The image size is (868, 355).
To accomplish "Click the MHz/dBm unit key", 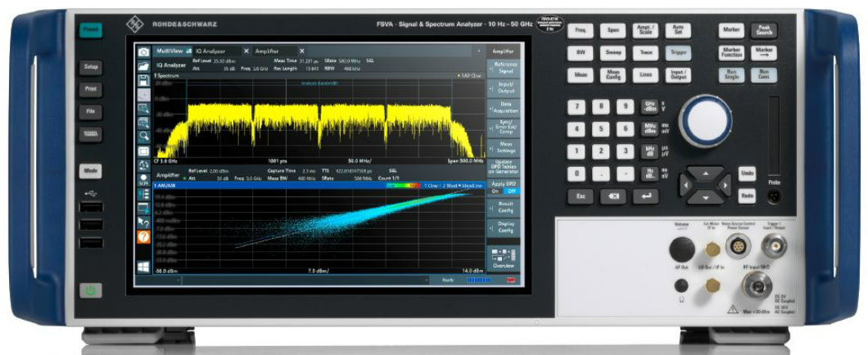I will (x=649, y=129).
